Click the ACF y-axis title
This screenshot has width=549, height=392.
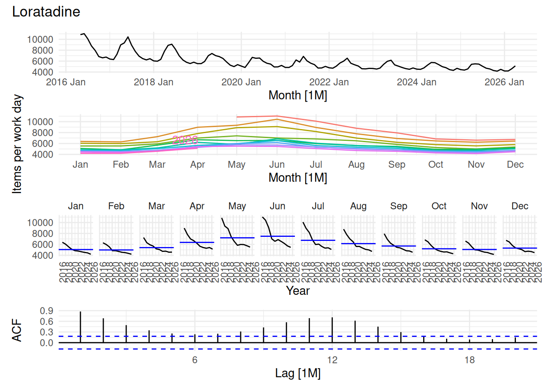pos(16,330)
